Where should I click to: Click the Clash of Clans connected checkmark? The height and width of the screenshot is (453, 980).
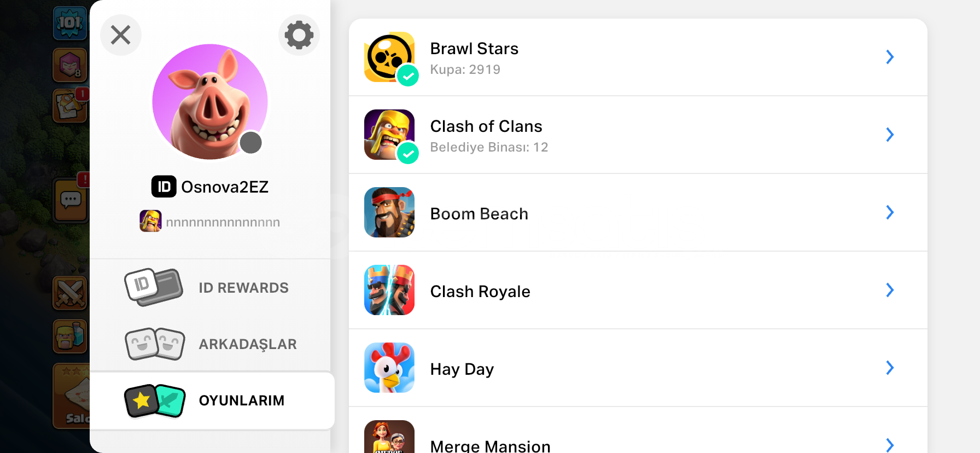click(x=408, y=154)
